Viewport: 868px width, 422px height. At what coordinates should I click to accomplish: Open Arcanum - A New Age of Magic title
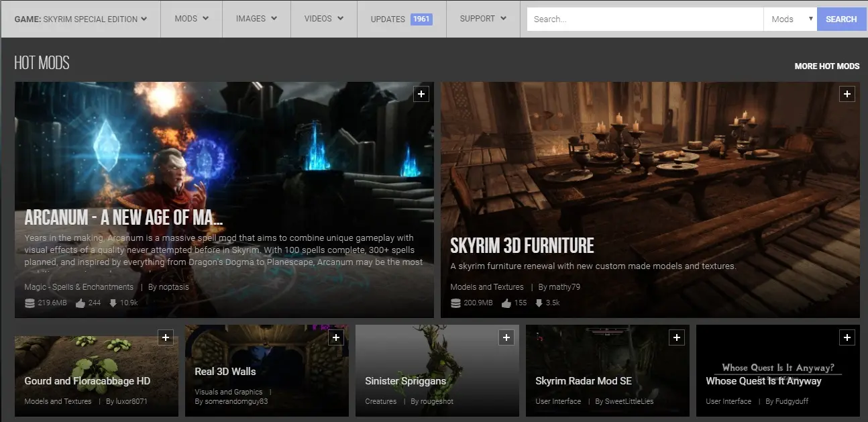click(123, 217)
